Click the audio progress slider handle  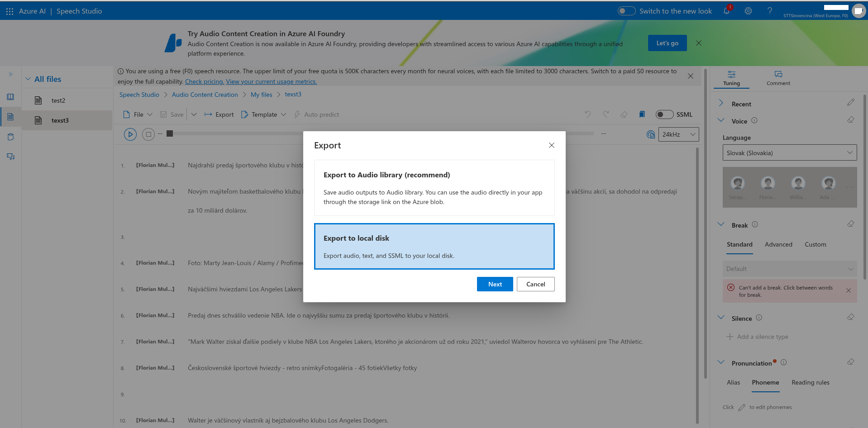click(170, 133)
